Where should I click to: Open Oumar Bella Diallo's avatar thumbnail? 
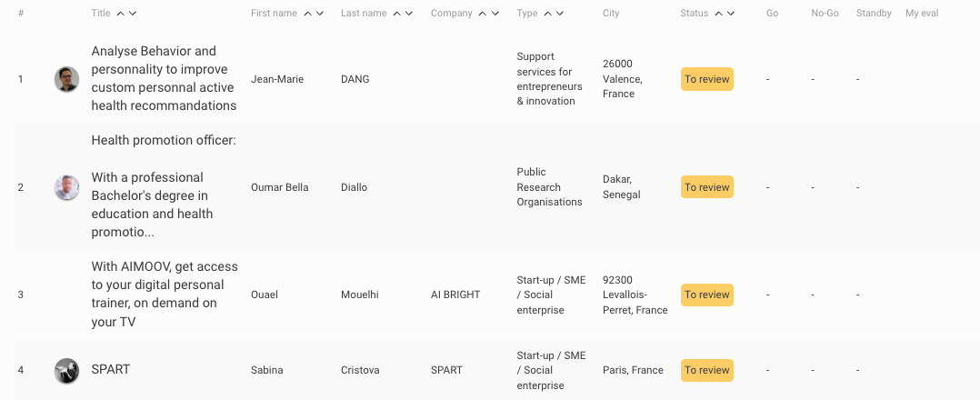[66, 187]
